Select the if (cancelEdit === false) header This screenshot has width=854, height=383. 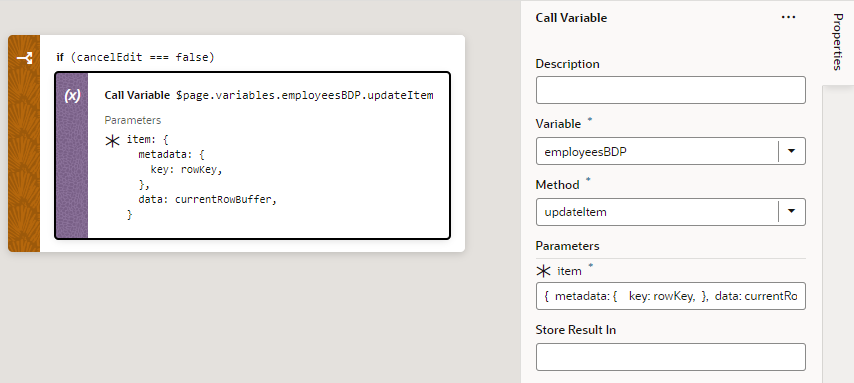point(136,57)
